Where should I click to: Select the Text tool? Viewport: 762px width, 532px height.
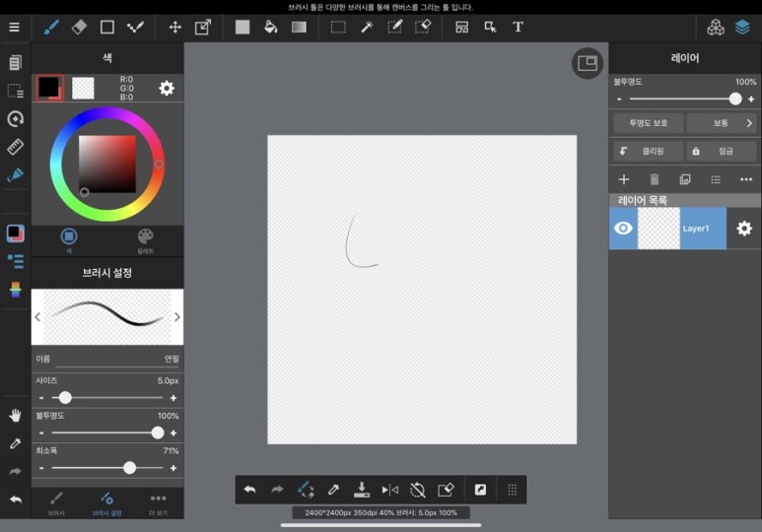pyautogui.click(x=519, y=28)
